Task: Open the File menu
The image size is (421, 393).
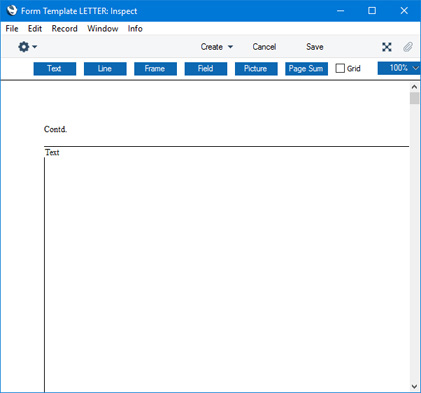Action: click(12, 29)
